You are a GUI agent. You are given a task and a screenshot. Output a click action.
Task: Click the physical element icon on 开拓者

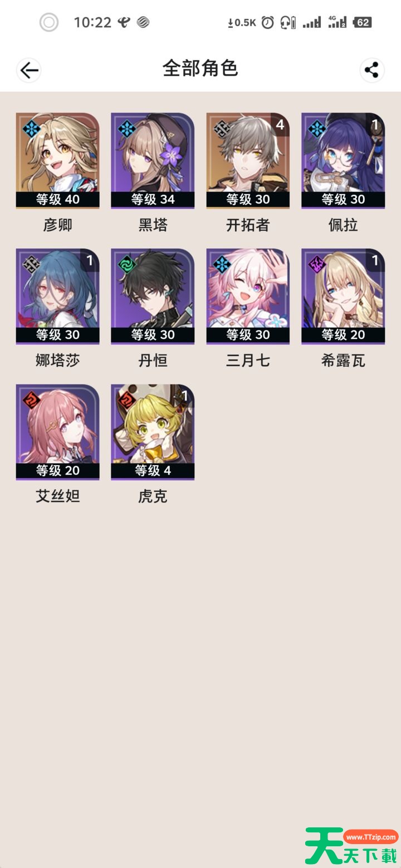coord(222,129)
